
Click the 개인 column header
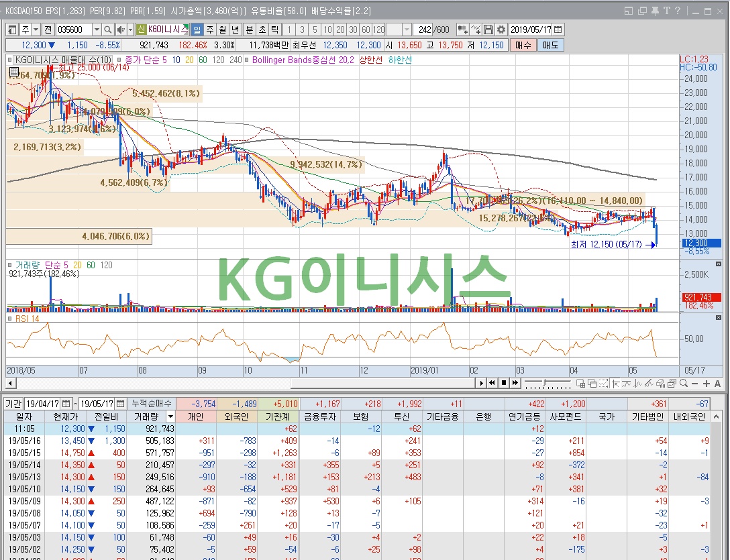pos(196,416)
